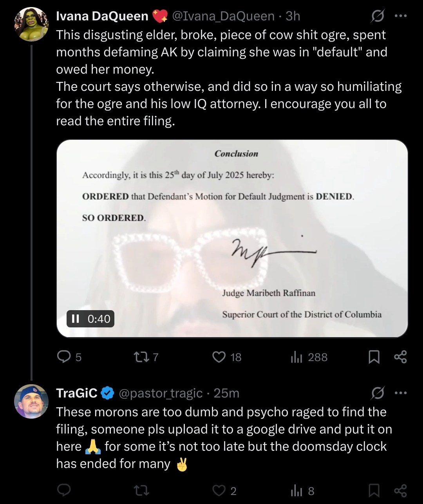423x504 pixels.
Task: Share Ivana DaQueen's post
Action: pos(400,357)
